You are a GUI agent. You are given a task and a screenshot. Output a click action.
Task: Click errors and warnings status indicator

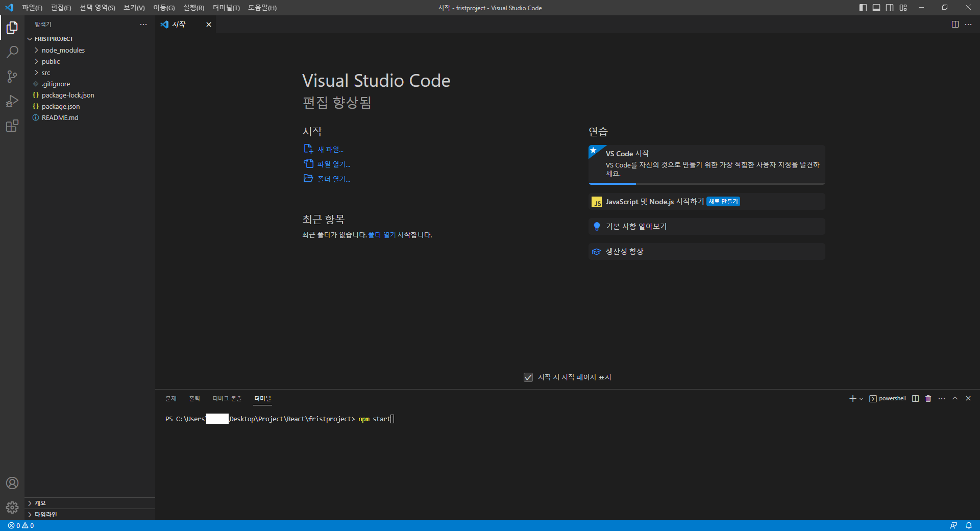(x=21, y=525)
